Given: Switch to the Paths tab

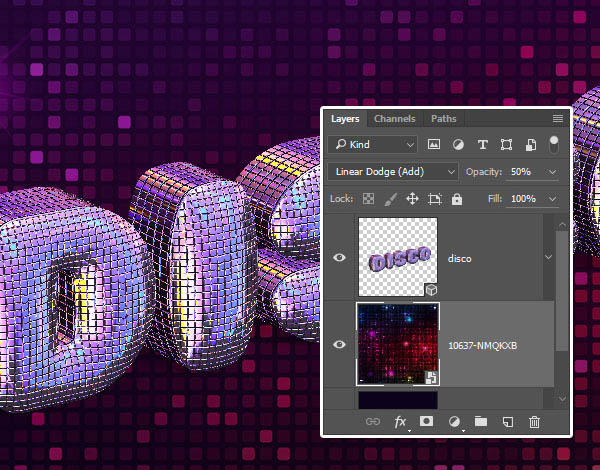Looking at the screenshot, I should tap(443, 119).
